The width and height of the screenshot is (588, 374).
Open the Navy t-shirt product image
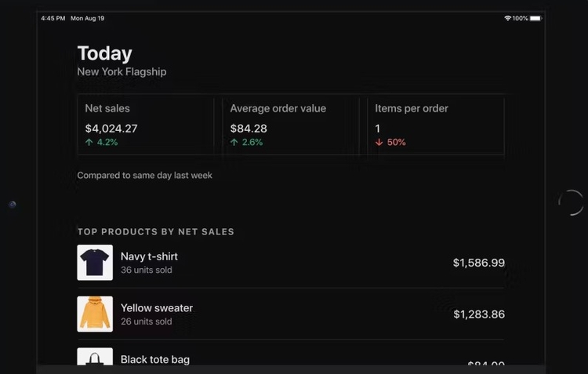tap(95, 263)
